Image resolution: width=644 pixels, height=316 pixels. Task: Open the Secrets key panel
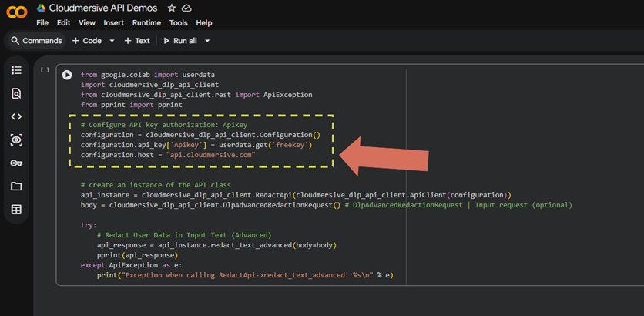pyautogui.click(x=16, y=163)
